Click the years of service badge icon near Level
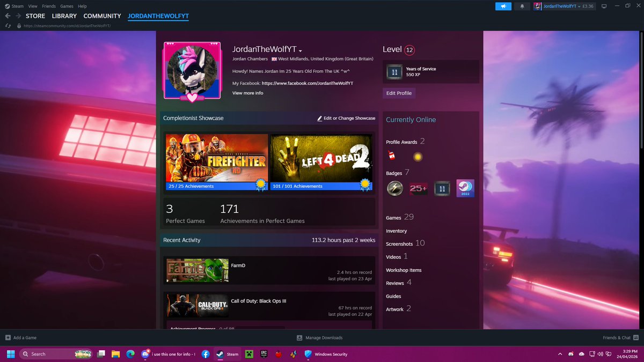The image size is (644, 362). point(394,71)
